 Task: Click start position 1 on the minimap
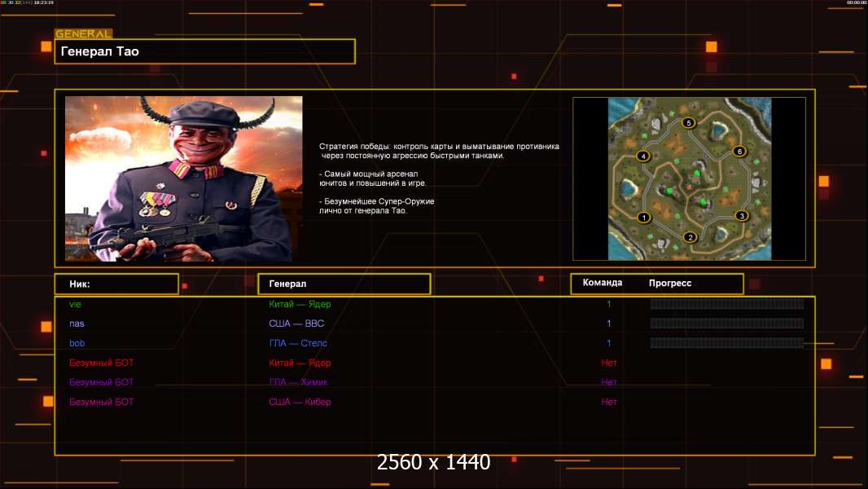(644, 218)
